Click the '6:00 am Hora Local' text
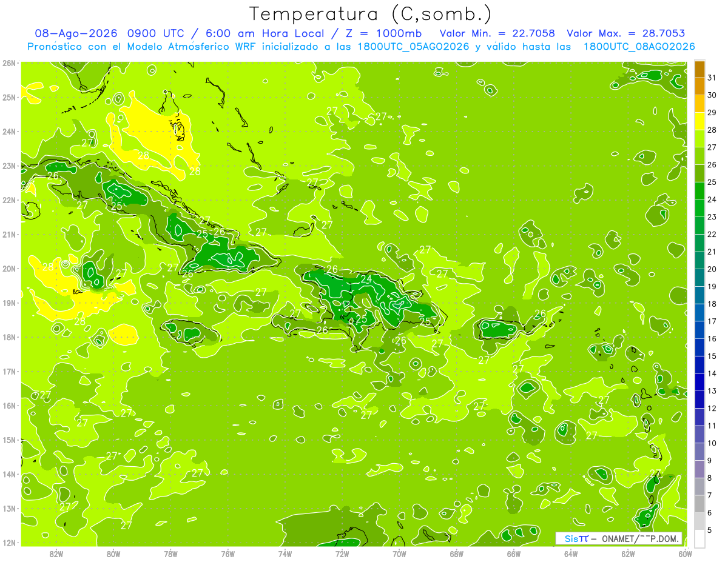This screenshot has height=562, width=728. click(x=265, y=33)
